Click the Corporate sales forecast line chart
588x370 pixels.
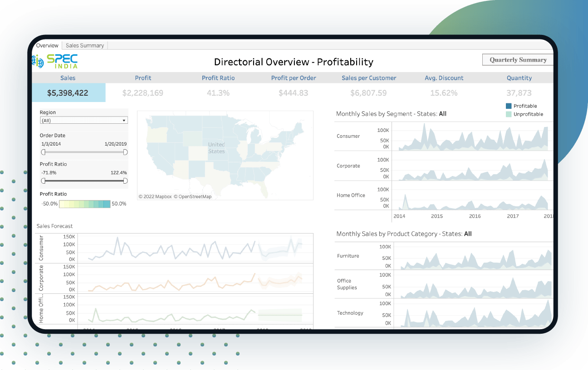tap(196, 278)
